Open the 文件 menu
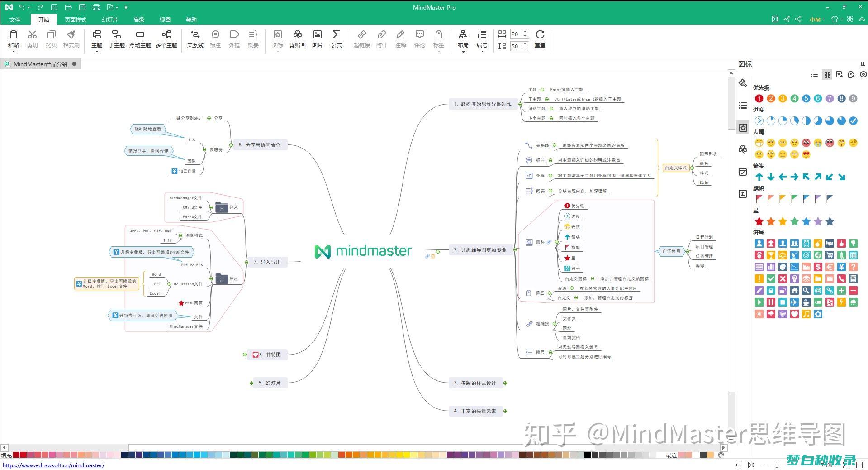This screenshot has width=868, height=470. click(x=15, y=19)
